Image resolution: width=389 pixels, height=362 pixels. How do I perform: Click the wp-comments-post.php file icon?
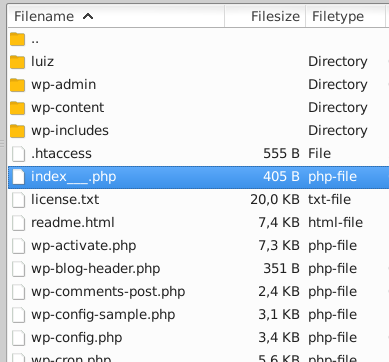(x=18, y=292)
